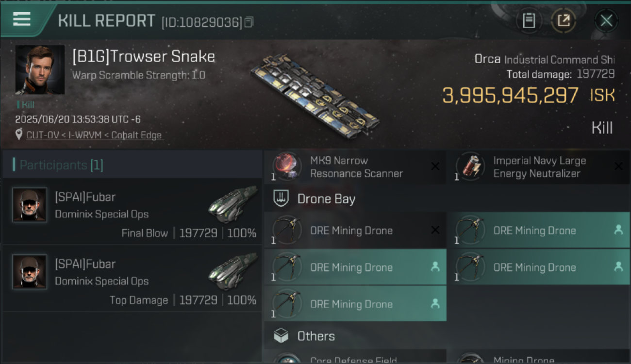The height and width of the screenshot is (364, 631).
Task: Select destroyed ORE Mining Drone with X mark
Action: tap(355, 231)
